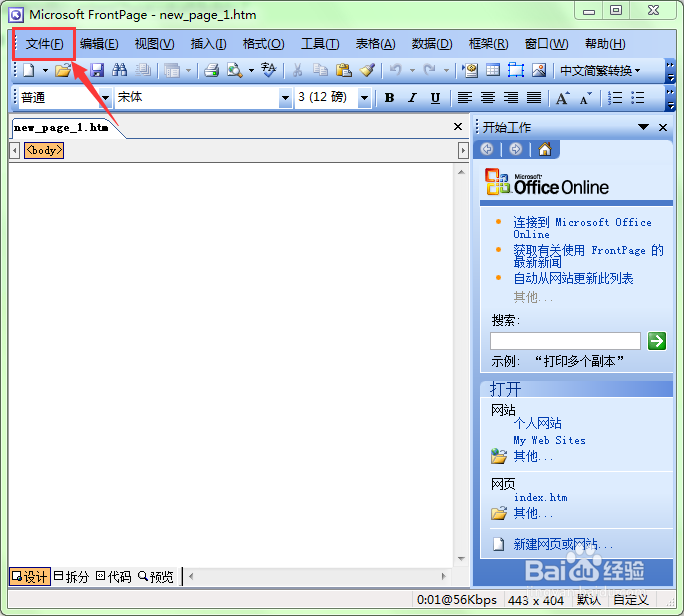Open the My Web Sites link
684x616 pixels.
coord(549,440)
